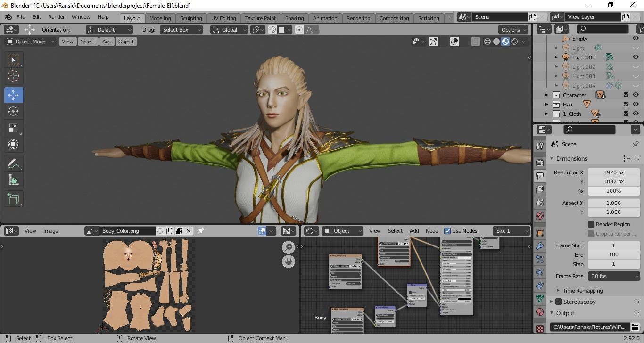Screen dimensions: 644x343
Task: Switch to wireframe viewport shading
Action: (487, 41)
